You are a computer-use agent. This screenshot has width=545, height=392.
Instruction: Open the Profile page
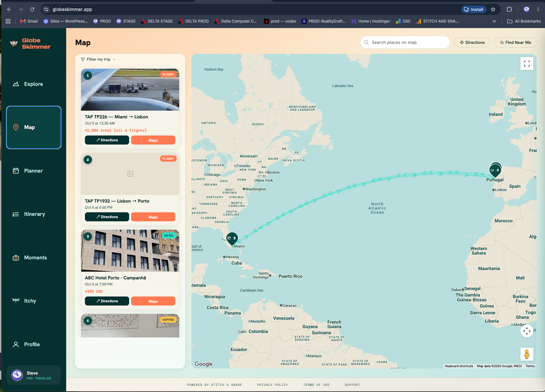pyautogui.click(x=34, y=344)
